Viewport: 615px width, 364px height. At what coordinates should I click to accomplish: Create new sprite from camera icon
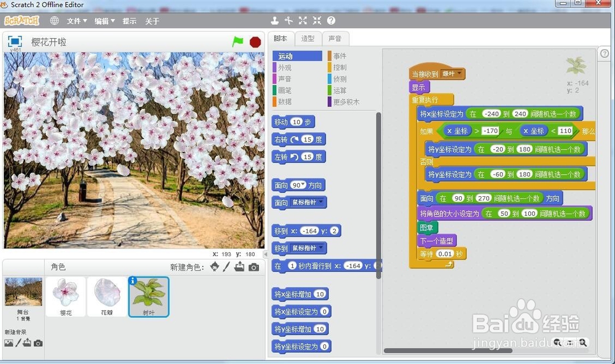[254, 267]
